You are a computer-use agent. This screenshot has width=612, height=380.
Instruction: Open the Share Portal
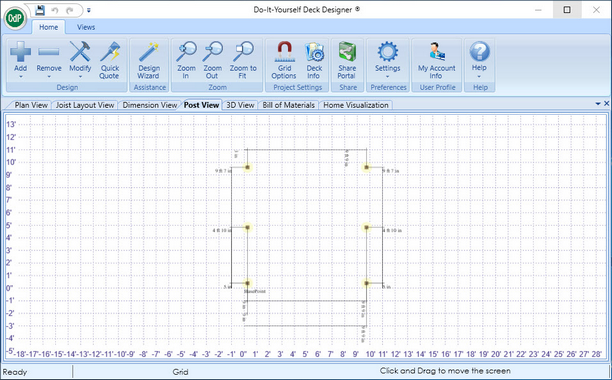(347, 60)
